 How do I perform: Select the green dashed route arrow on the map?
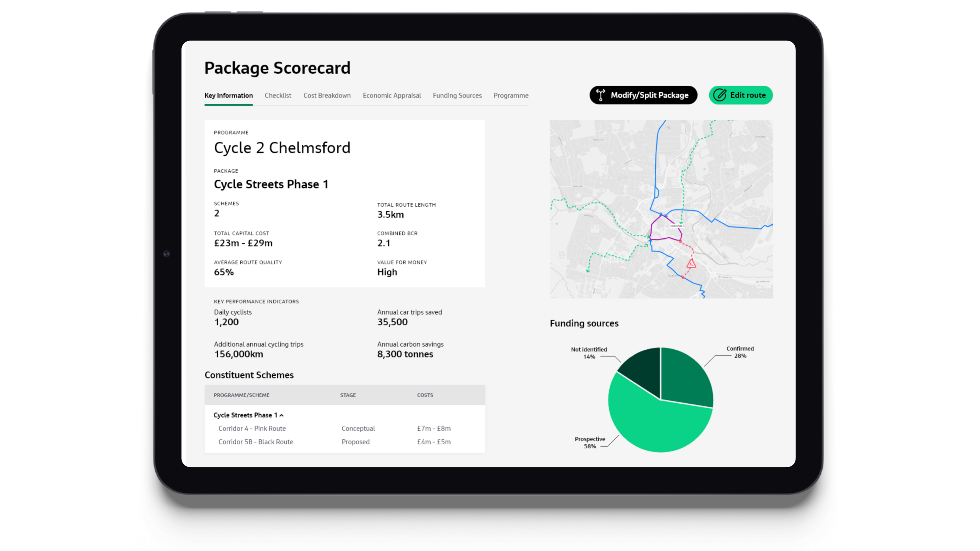[681, 222]
